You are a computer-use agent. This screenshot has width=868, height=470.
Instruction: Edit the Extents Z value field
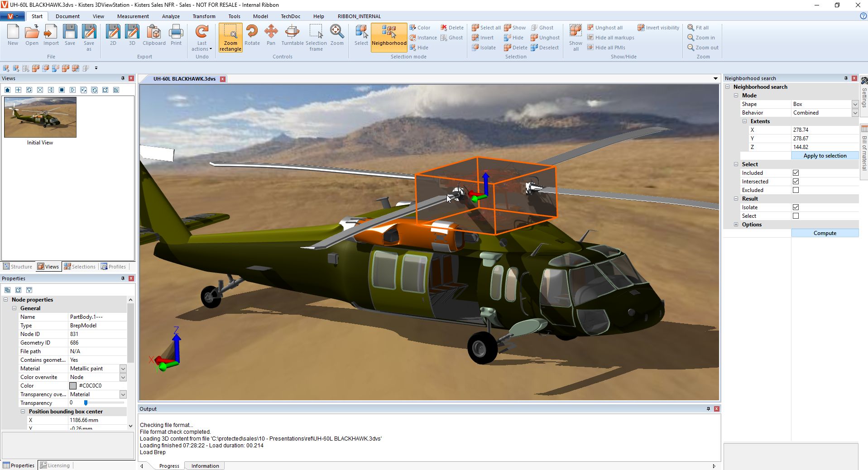pyautogui.click(x=825, y=147)
